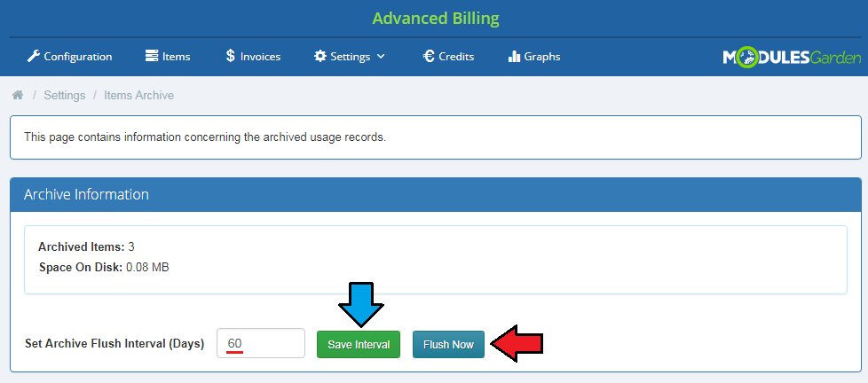The height and width of the screenshot is (383, 868).
Task: Click the Space On Disk: 0.08 MB text
Action: (x=104, y=268)
